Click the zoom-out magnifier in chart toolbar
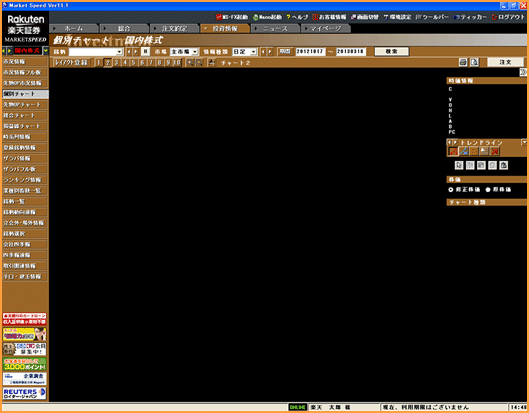 (199, 62)
